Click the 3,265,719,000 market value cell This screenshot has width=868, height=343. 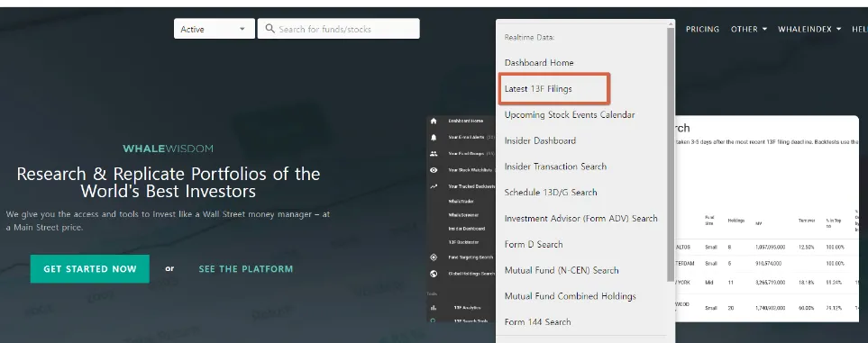770,283
